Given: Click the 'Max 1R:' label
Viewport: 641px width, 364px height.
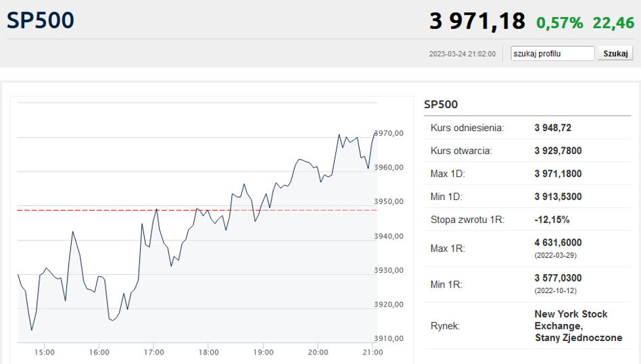Looking at the screenshot, I should point(448,249).
